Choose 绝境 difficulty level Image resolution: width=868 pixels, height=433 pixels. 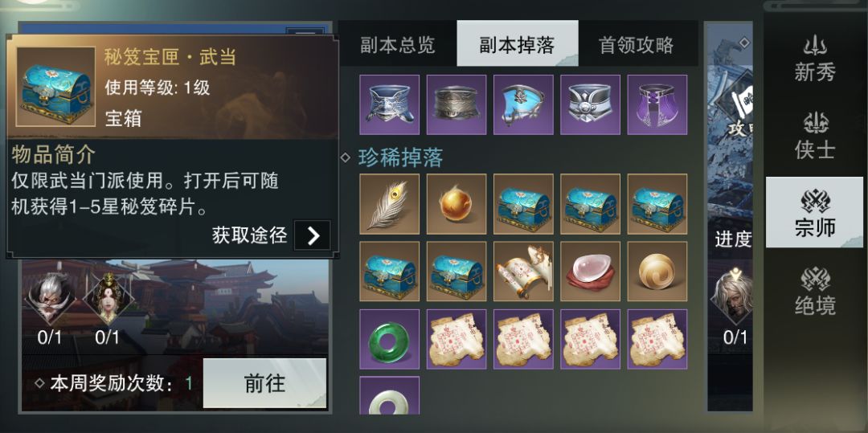coord(814,292)
